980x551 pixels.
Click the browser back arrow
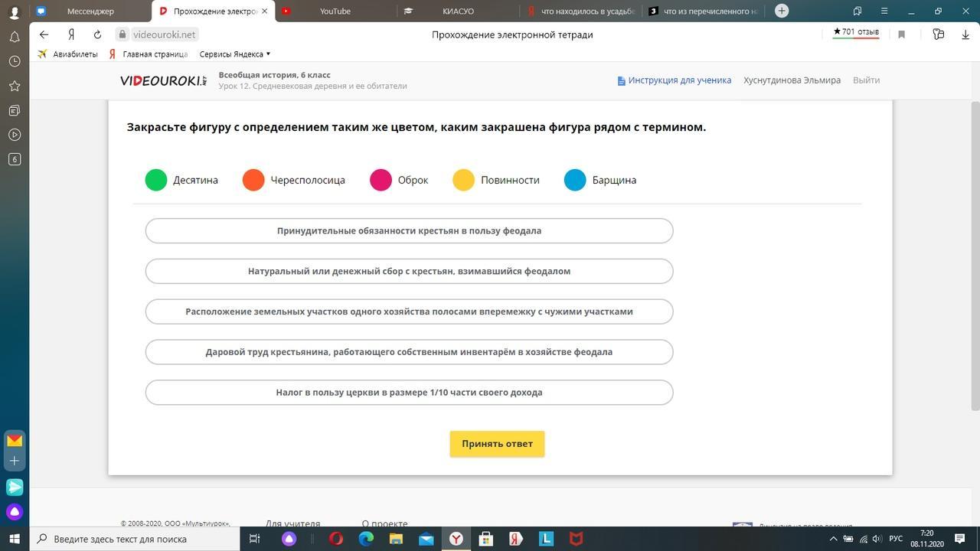[44, 34]
